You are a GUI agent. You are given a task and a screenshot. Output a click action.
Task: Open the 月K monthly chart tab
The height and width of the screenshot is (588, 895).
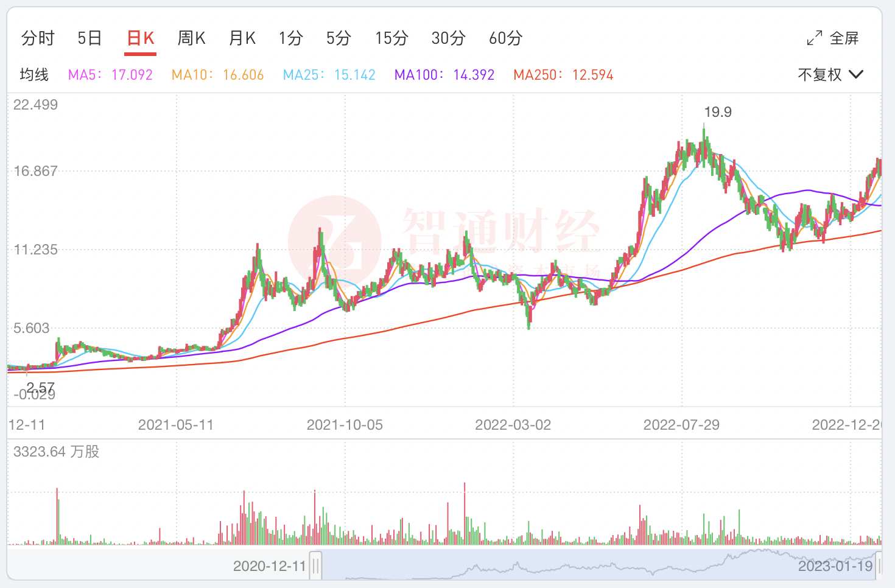(242, 38)
